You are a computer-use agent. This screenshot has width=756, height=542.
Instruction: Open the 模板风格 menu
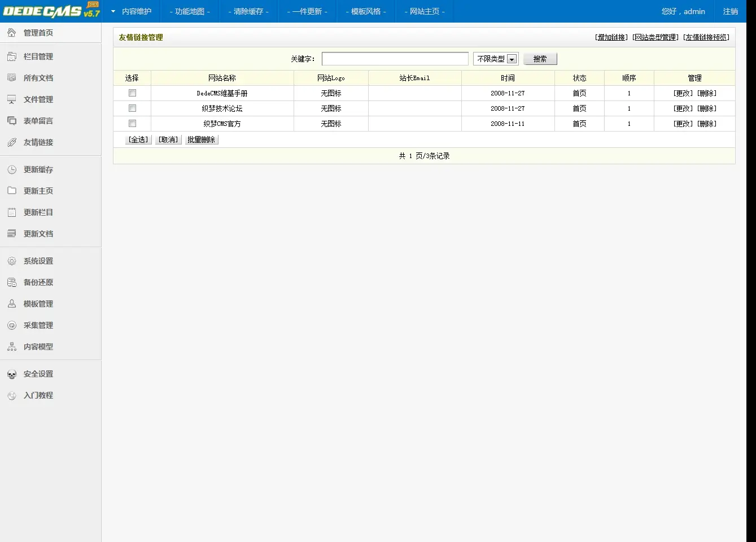[x=366, y=11]
